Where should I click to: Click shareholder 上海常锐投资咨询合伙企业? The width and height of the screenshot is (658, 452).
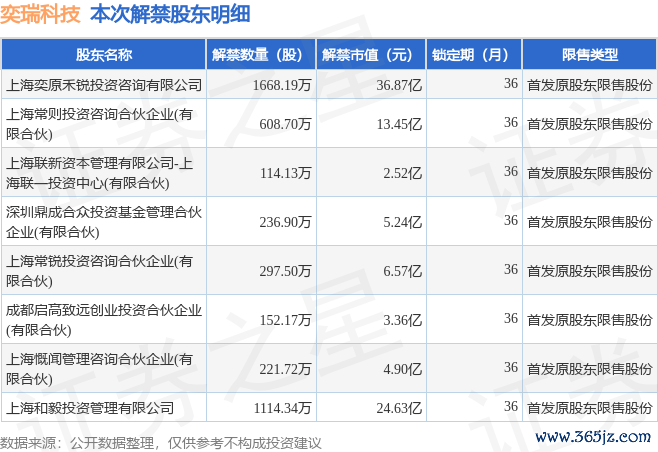[x=99, y=271]
